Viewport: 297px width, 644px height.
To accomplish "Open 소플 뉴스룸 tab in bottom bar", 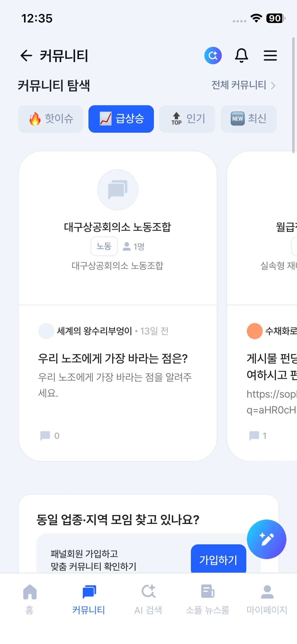I will [208, 599].
